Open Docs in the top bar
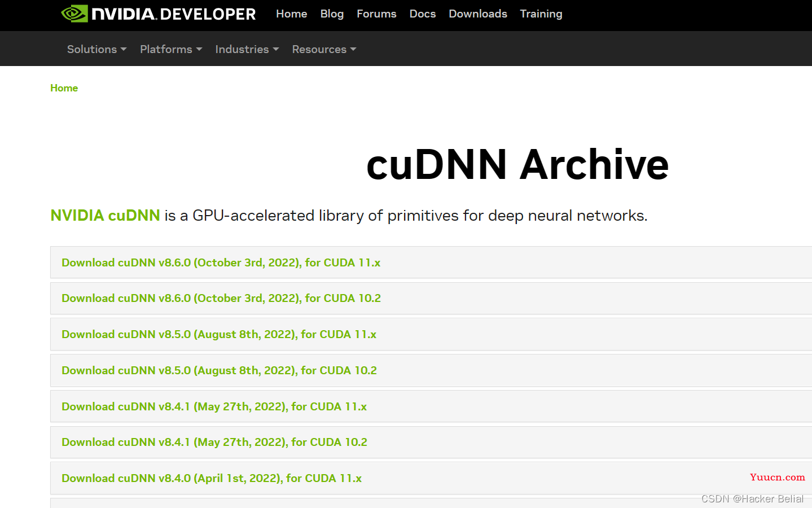 pyautogui.click(x=423, y=14)
